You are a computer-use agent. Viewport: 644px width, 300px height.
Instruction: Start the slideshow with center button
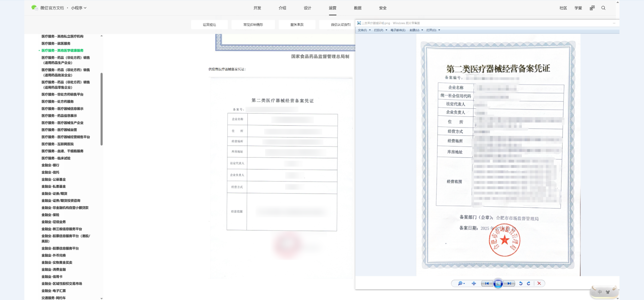498,283
